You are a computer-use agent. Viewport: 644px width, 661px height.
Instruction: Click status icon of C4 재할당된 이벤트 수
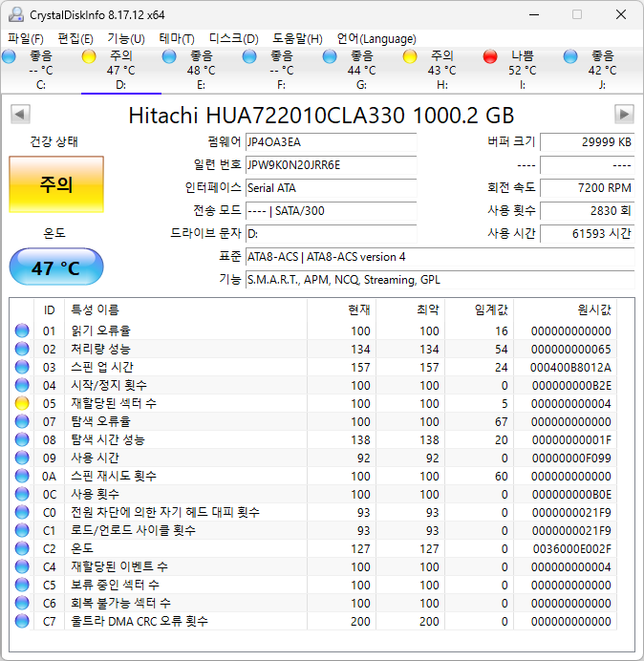22,566
